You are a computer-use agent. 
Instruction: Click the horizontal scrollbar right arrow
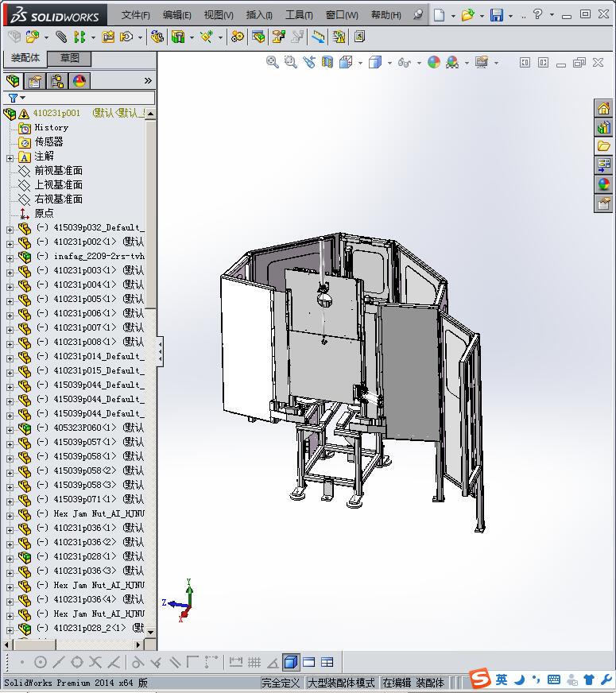click(x=139, y=645)
